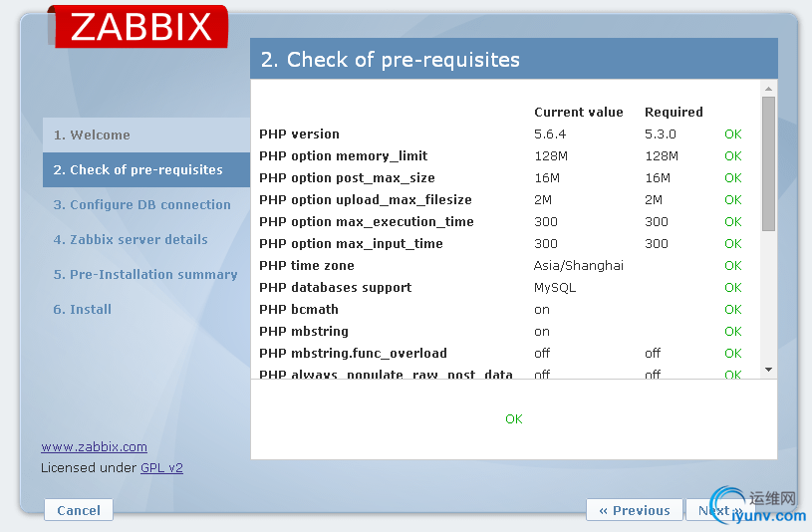Go back with the Previous button
812x532 pixels.
click(x=635, y=510)
